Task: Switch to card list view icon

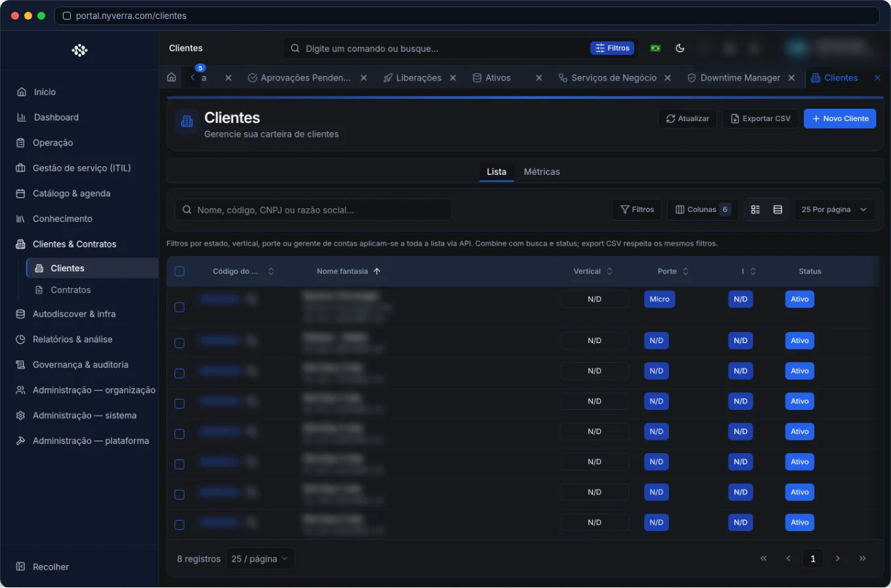Action: click(x=755, y=210)
